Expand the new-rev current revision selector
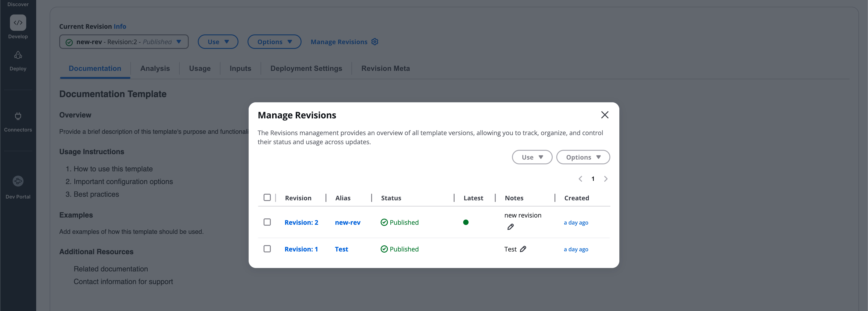 point(124,41)
